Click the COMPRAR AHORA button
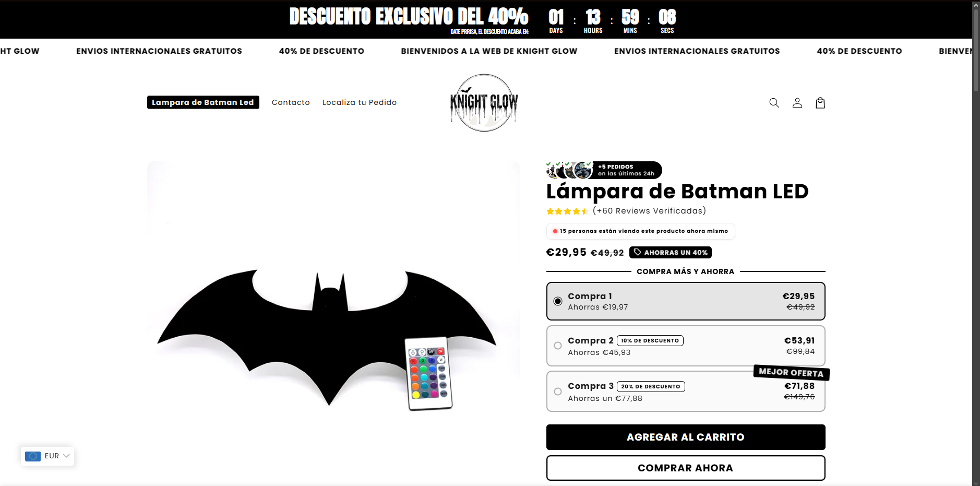Screen dimensions: 980x486 pos(686,468)
